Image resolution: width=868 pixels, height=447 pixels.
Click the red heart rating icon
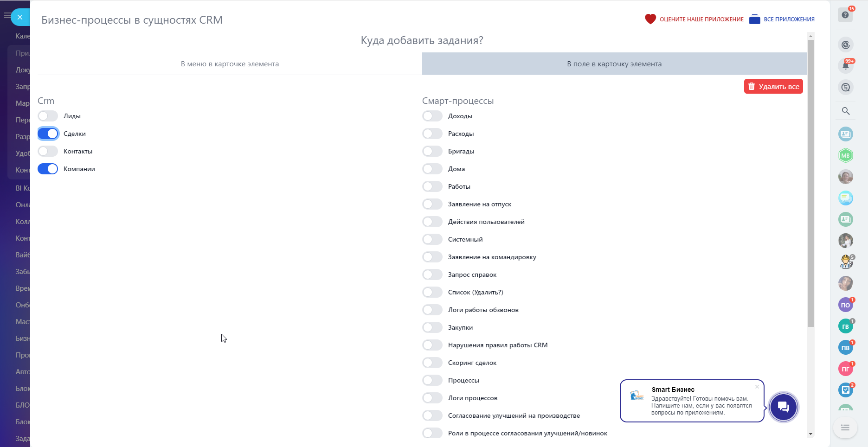coord(650,19)
